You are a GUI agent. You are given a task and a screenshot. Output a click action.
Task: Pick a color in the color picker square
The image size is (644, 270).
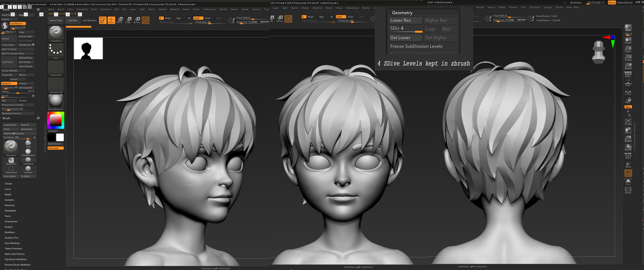click(56, 120)
